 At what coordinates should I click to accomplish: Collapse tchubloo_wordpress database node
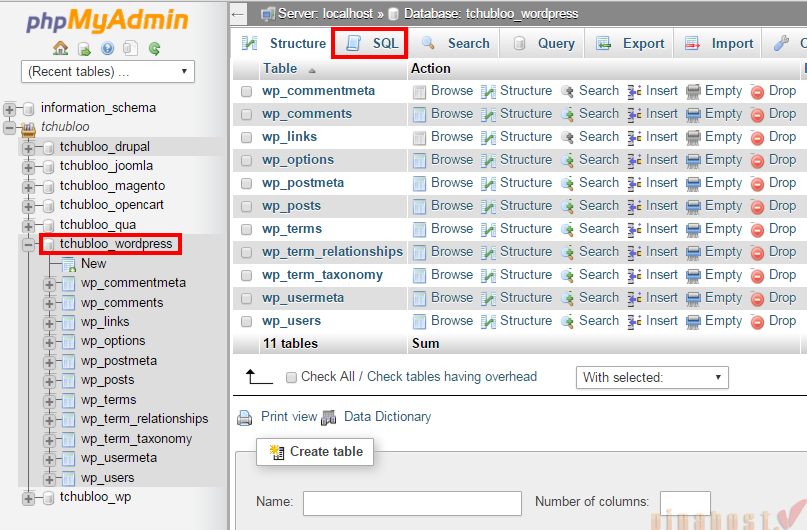point(28,245)
